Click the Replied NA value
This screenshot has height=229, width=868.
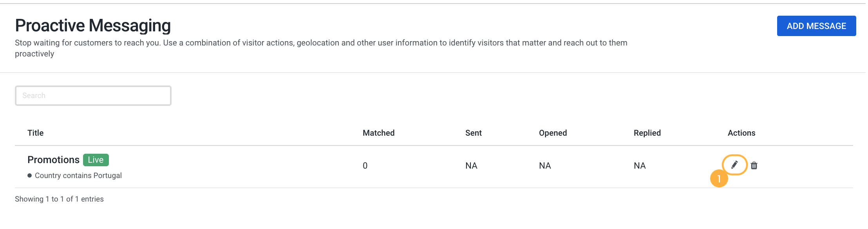pos(640,165)
